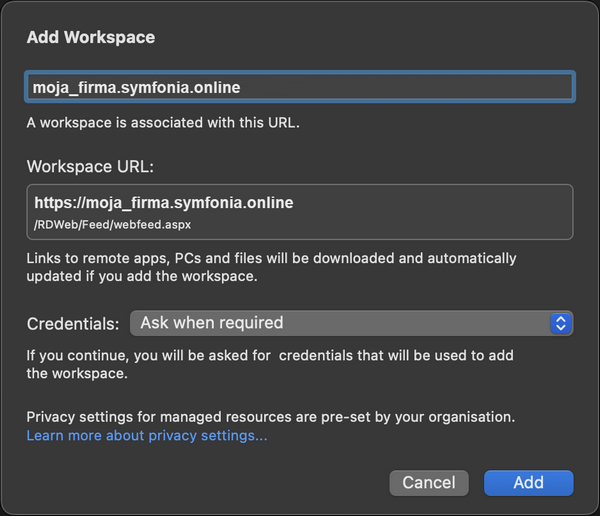This screenshot has height=516, width=600.
Task: Open 'Learn more about privacy settings' link
Action: click(147, 436)
